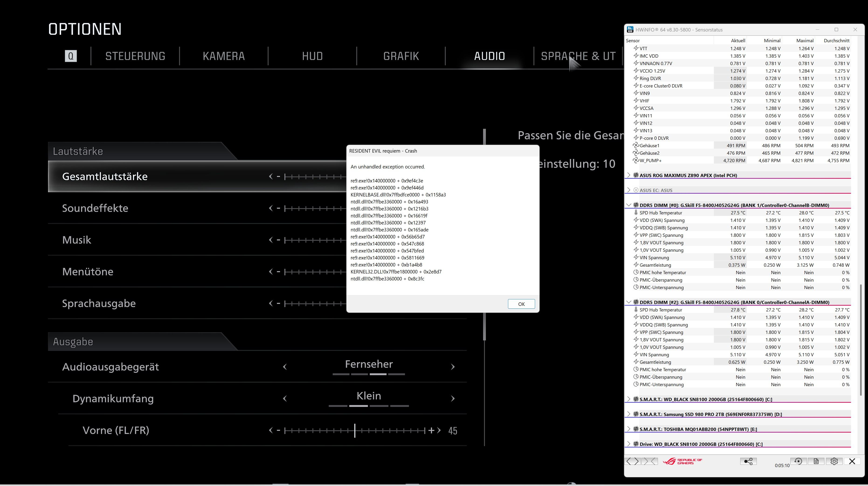
Task: Expand S.M.A.R.T. TOSHIBA MQ01ABB200 group
Action: click(x=628, y=429)
